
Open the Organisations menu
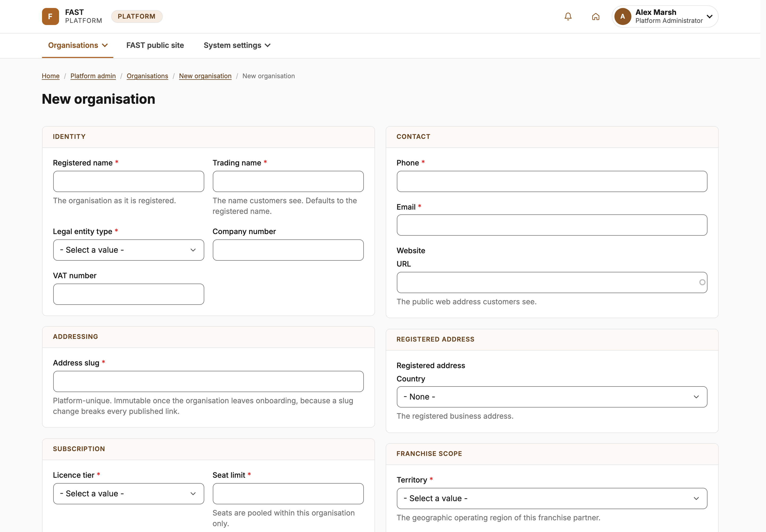[x=78, y=45]
